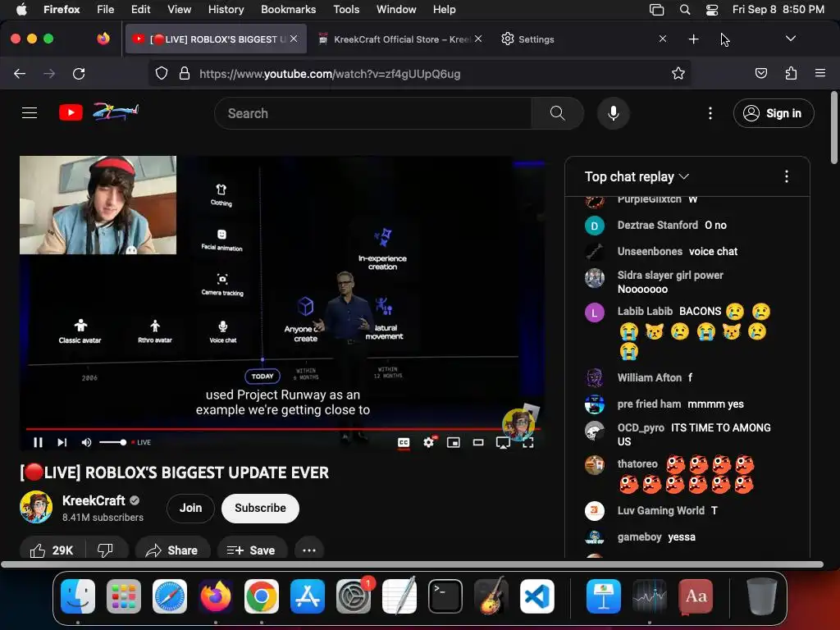Open YouTube settings three-dot menu
The height and width of the screenshot is (630, 840).
(710, 113)
